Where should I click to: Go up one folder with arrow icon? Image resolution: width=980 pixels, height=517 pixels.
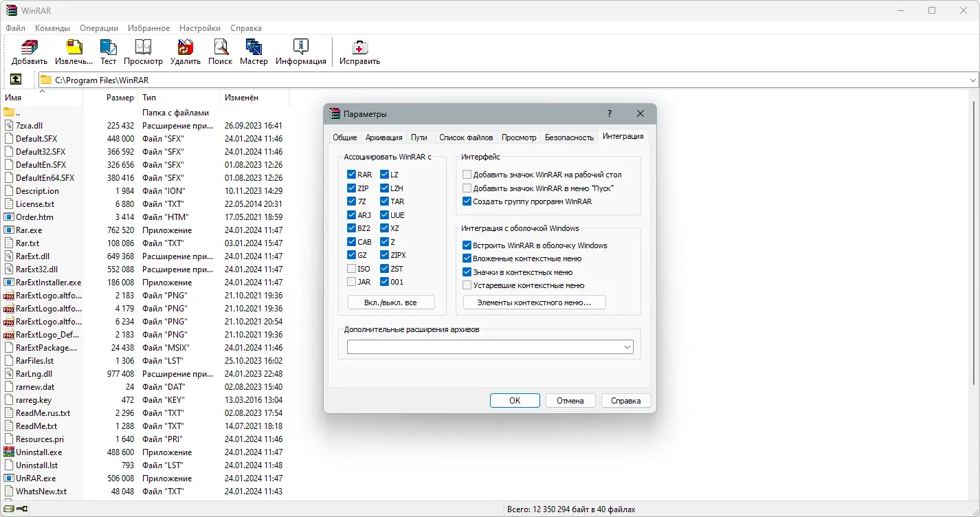(16, 80)
